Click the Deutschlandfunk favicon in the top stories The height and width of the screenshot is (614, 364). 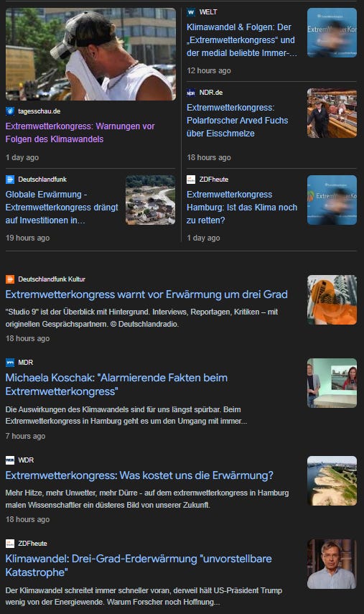tap(10, 180)
